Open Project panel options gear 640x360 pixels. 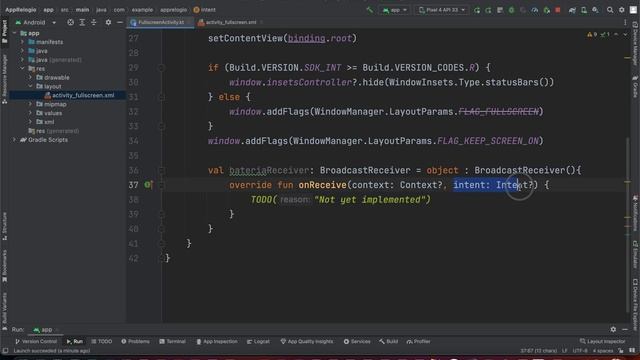tap(108, 22)
